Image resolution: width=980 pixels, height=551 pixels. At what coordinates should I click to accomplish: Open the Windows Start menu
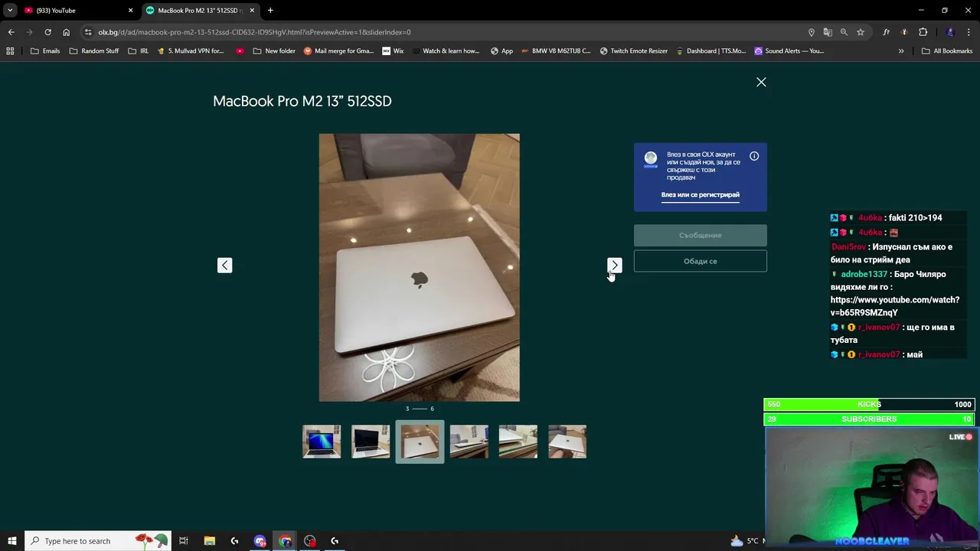coord(11,541)
